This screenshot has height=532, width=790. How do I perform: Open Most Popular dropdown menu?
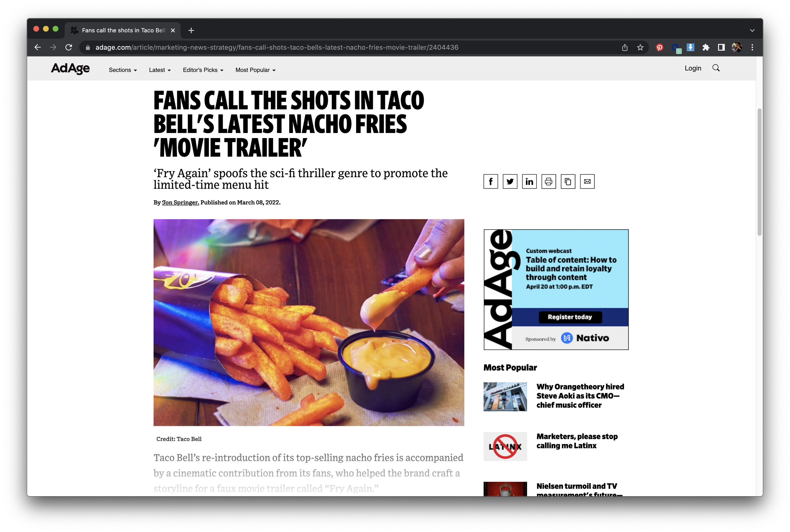point(255,70)
